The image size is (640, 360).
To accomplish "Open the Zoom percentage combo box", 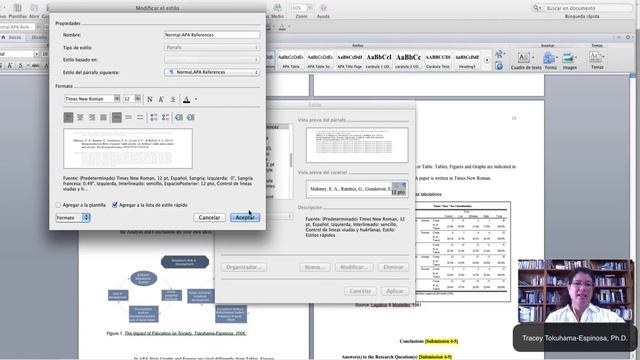I will click(301, 8).
